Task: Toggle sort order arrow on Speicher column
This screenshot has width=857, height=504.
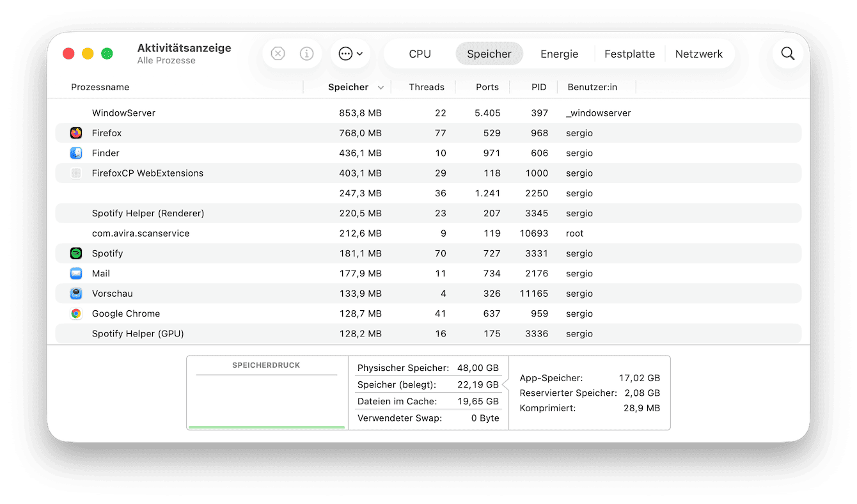Action: pos(381,88)
